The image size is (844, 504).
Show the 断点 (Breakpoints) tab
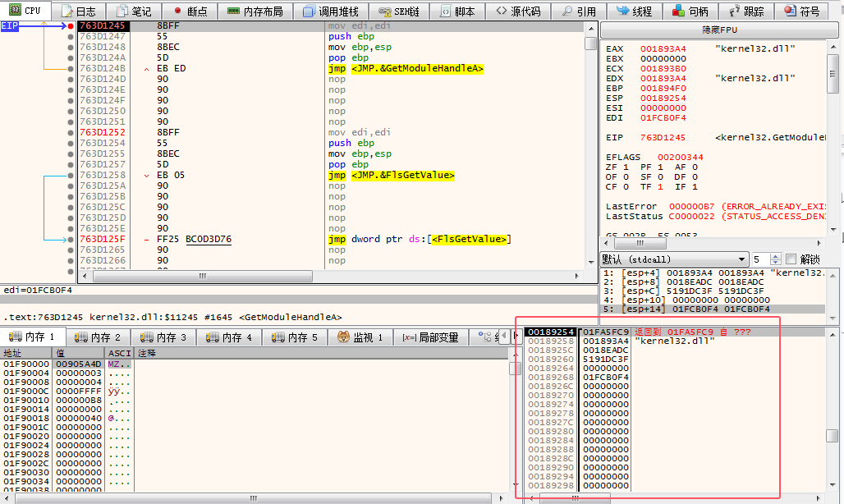(x=190, y=11)
